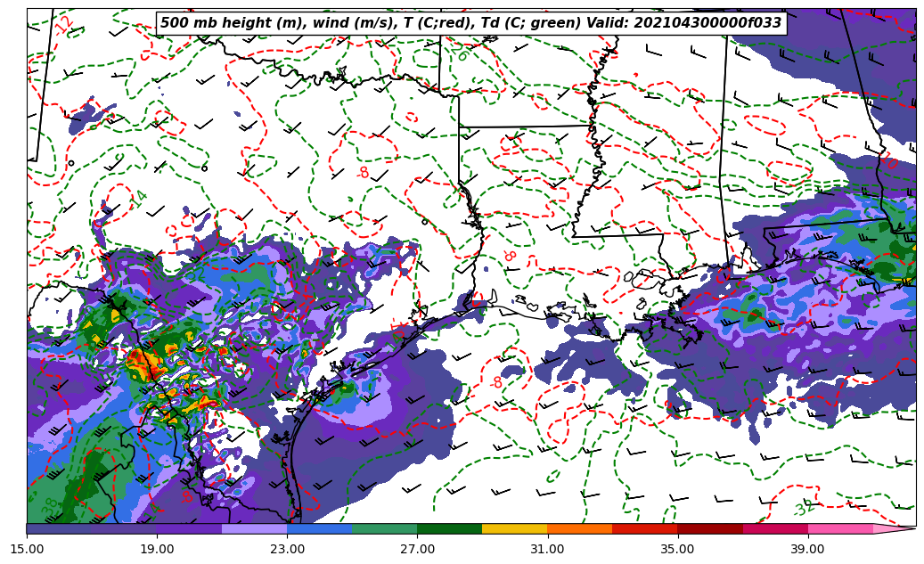Select the orange colorbar segment after 31.00
The height and width of the screenshot is (564, 924).
580,528
